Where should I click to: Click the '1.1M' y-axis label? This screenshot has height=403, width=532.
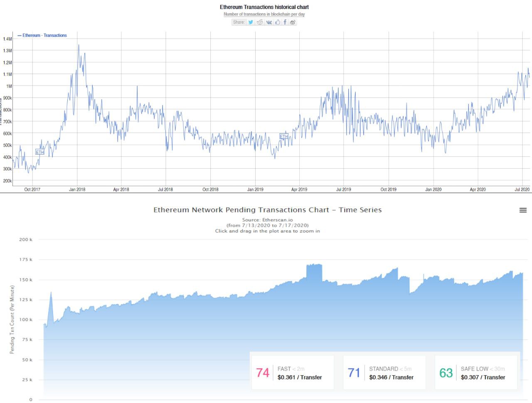pyautogui.click(x=7, y=74)
